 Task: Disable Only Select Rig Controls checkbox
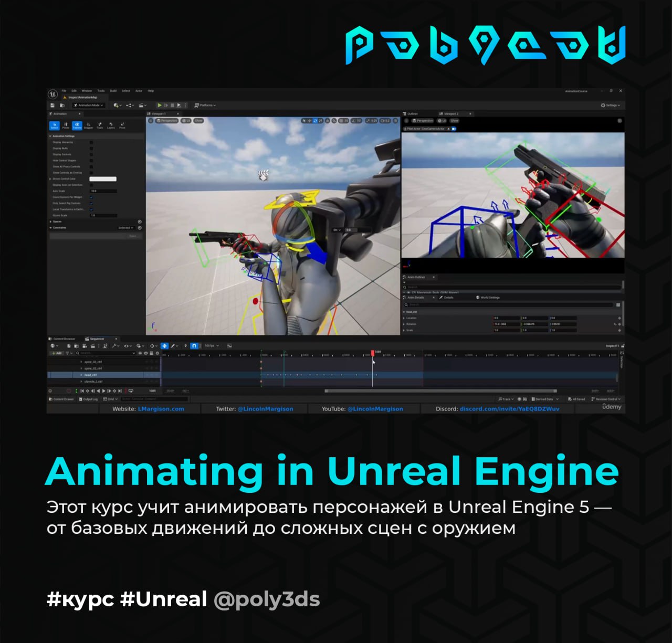[91, 203]
